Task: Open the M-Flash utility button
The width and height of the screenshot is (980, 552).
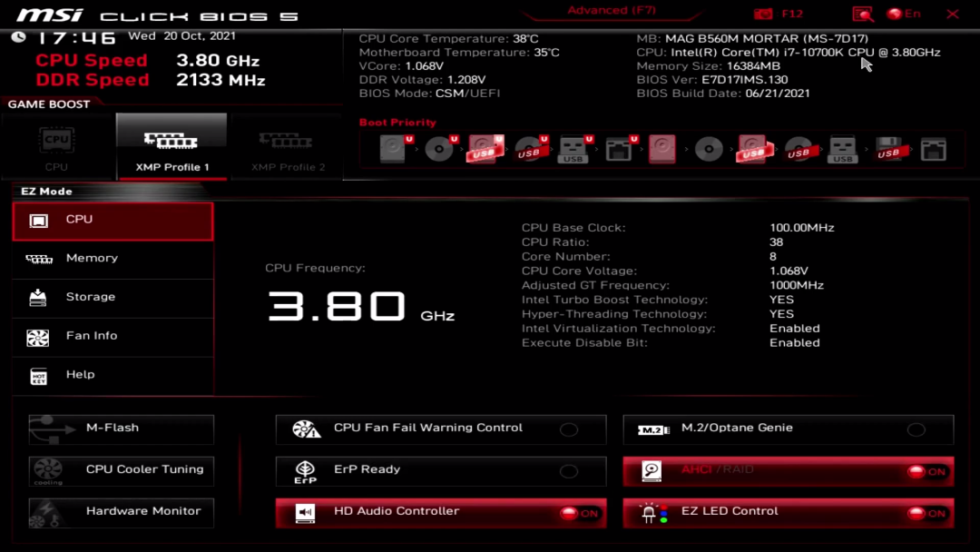Action: point(122,429)
